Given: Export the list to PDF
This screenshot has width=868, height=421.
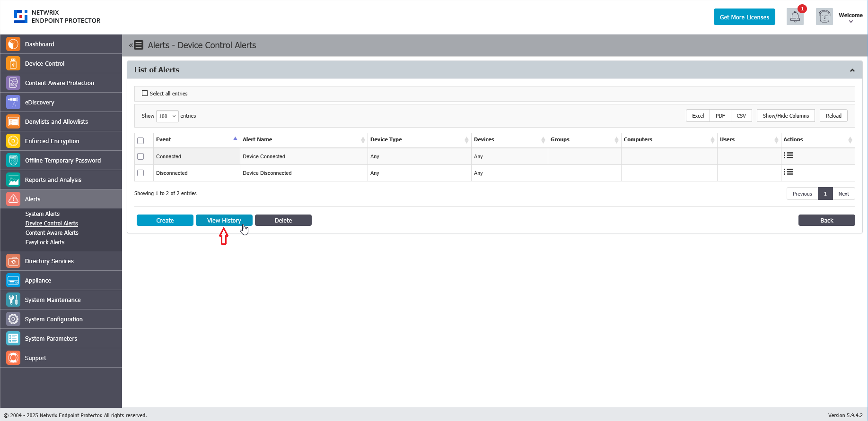Looking at the screenshot, I should 720,116.
